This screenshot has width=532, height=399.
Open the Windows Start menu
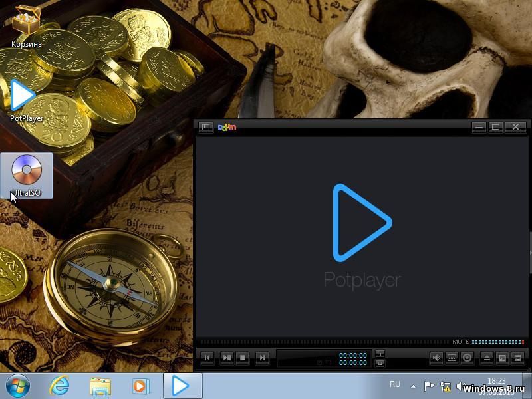18,386
